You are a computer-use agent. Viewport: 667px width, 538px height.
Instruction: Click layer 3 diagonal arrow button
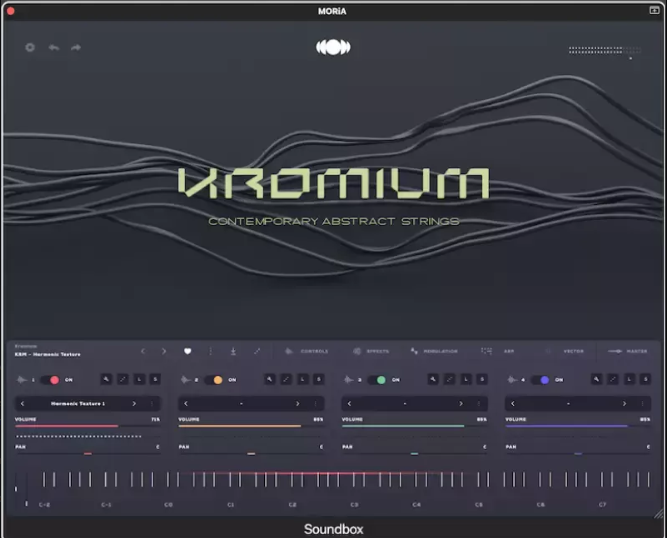(449, 379)
